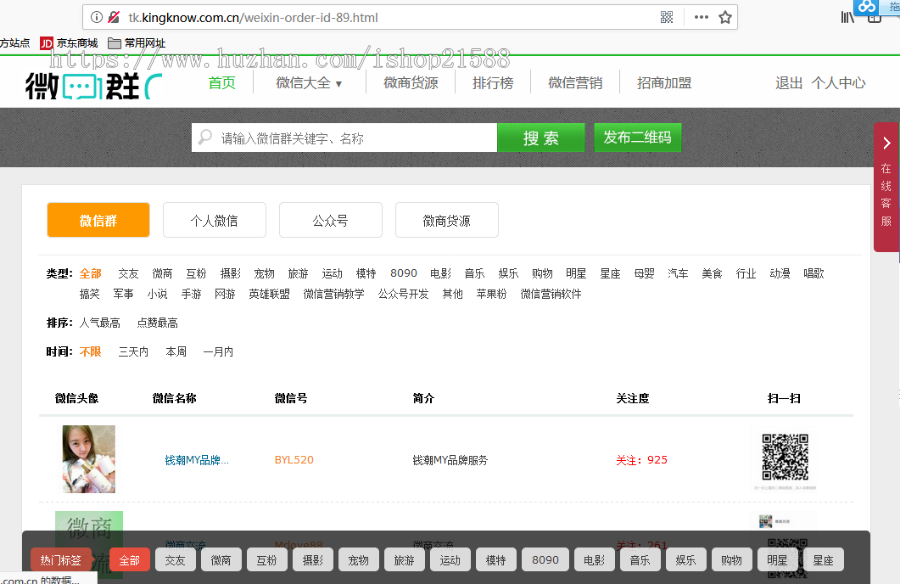The width and height of the screenshot is (900, 584).
Task: Open the 热门标签 tag expander
Action: pyautogui.click(x=62, y=560)
